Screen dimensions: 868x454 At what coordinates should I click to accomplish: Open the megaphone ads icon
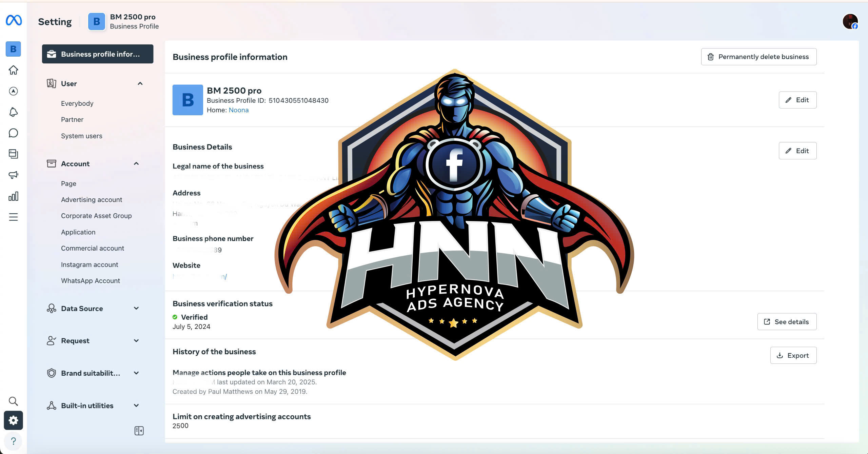click(13, 175)
